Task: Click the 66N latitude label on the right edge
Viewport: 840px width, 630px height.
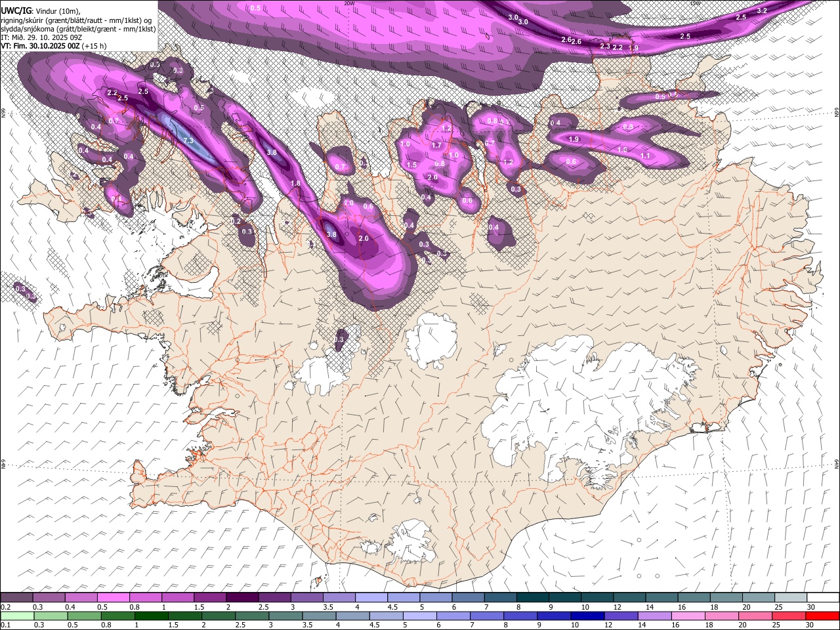Action: click(837, 113)
